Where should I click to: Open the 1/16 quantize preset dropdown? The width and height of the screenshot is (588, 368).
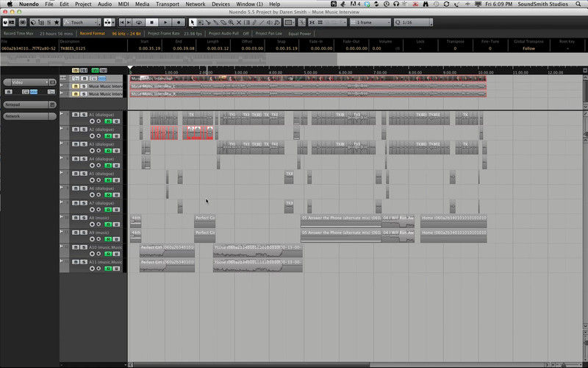pos(413,23)
